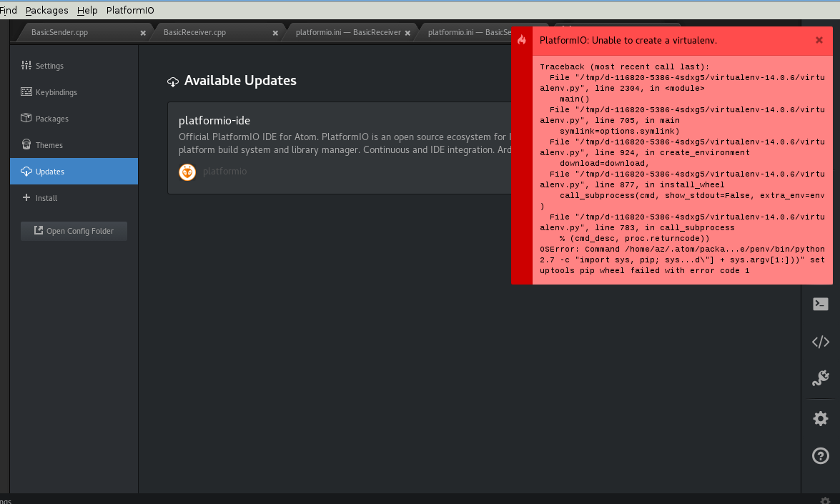Dismiss the PlatformIO virtualenv error notification
Viewport: 840px width, 504px height.
pyautogui.click(x=819, y=40)
